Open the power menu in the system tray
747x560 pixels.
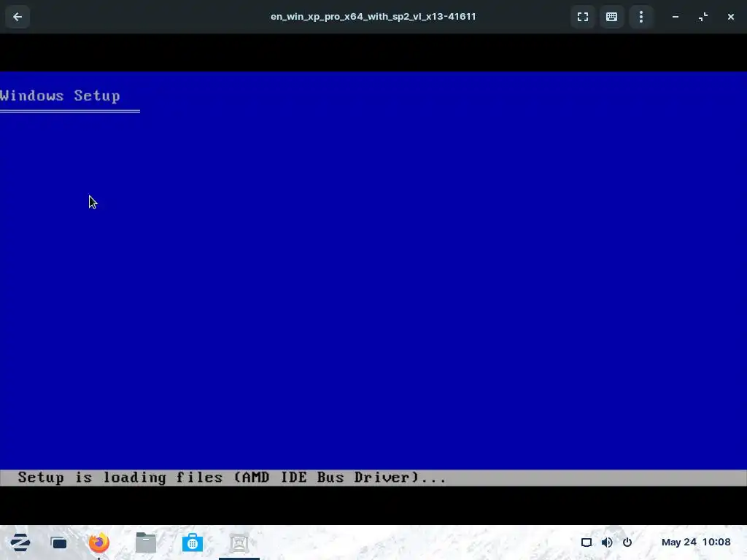(627, 542)
